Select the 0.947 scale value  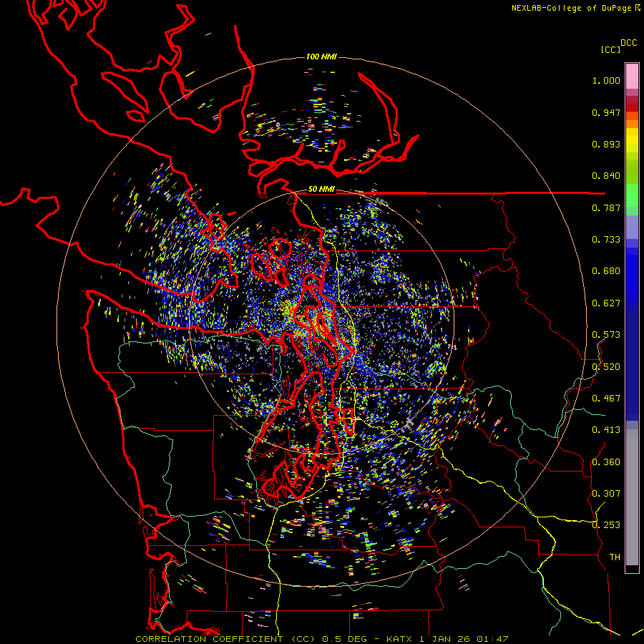(606, 112)
